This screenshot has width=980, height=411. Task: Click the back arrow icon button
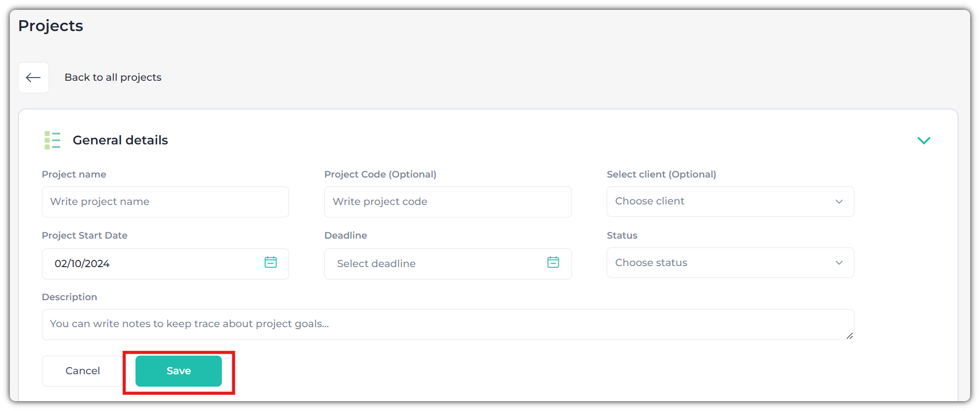pos(34,78)
